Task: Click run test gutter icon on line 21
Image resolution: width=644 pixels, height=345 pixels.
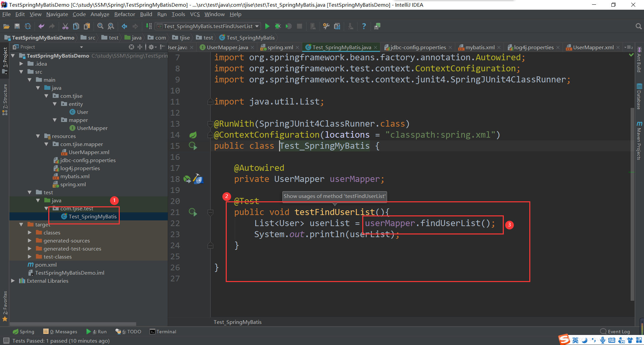Action: click(193, 212)
